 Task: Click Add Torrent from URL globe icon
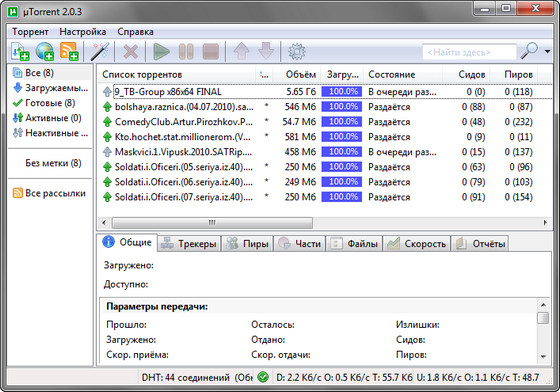tap(45, 52)
